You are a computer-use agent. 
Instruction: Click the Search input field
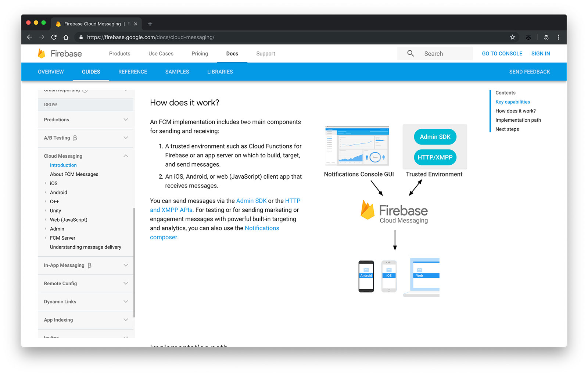tap(435, 53)
